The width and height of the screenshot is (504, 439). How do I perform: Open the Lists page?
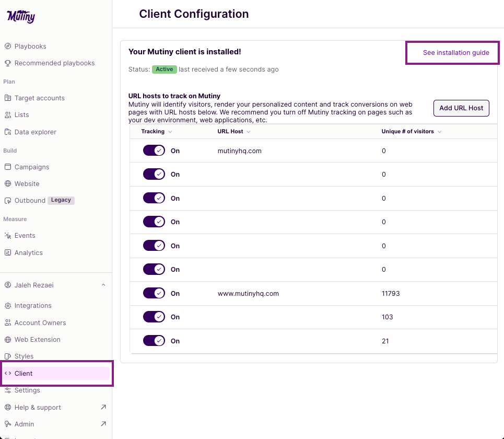[21, 115]
